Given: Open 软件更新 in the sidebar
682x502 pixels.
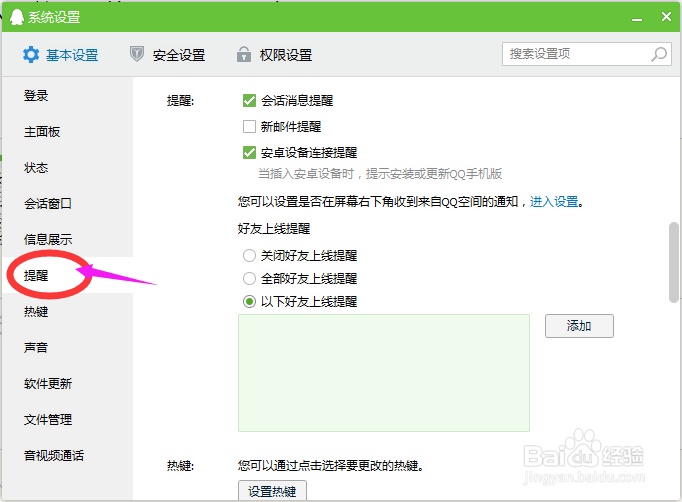Looking at the screenshot, I should point(48,384).
